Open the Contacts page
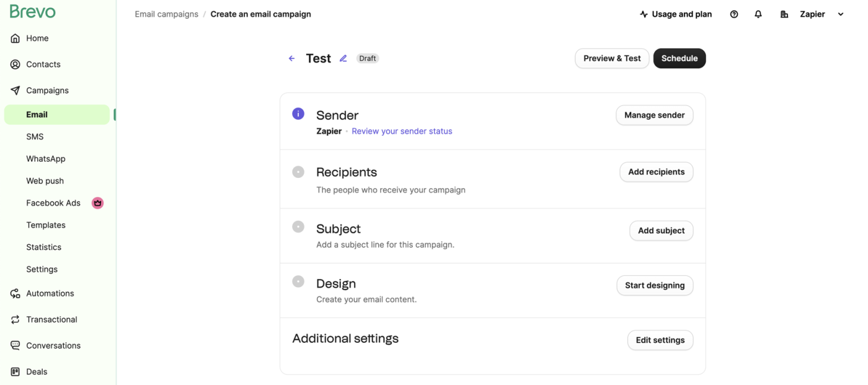 click(43, 64)
